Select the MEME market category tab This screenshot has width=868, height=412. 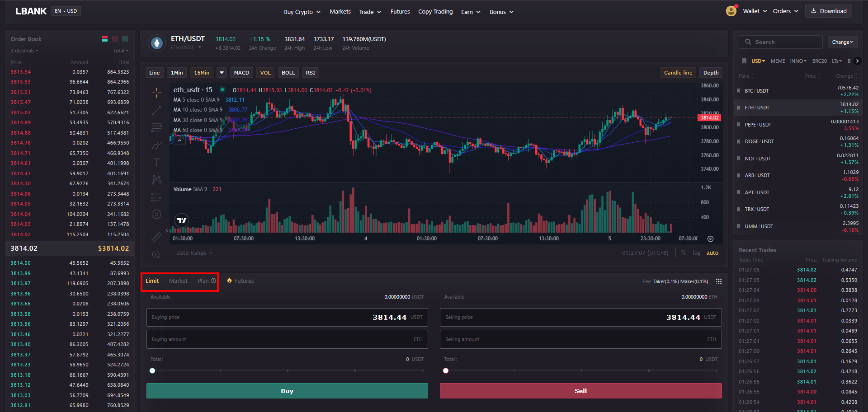(778, 61)
